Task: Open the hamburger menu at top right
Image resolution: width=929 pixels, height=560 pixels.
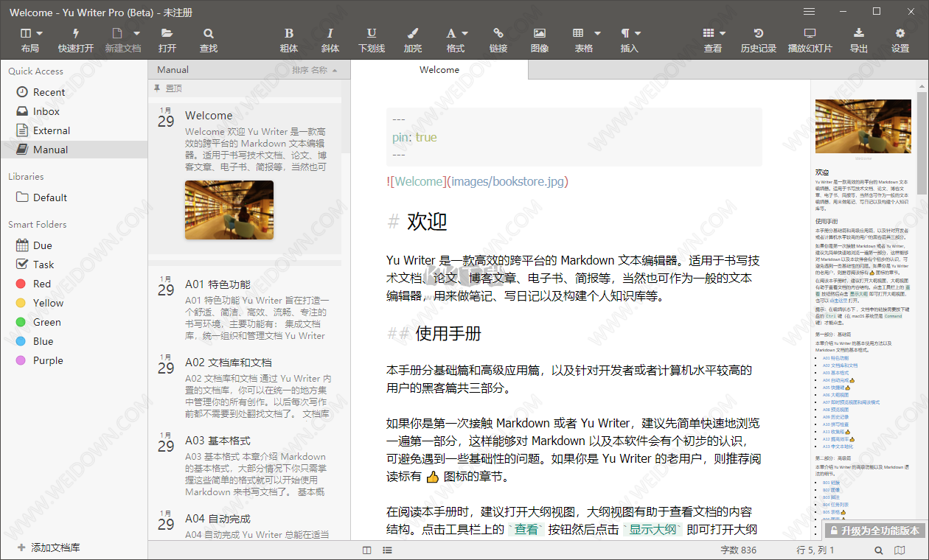Action: pos(809,12)
